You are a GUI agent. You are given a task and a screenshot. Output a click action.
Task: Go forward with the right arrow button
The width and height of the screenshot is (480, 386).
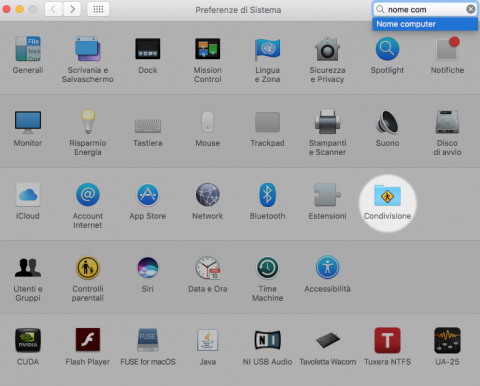[72, 9]
